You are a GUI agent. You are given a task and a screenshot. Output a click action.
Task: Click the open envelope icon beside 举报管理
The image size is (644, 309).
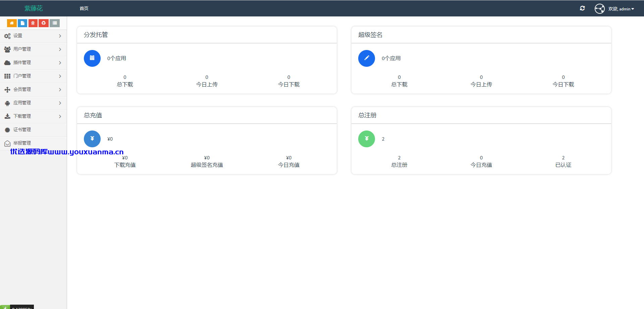point(7,143)
